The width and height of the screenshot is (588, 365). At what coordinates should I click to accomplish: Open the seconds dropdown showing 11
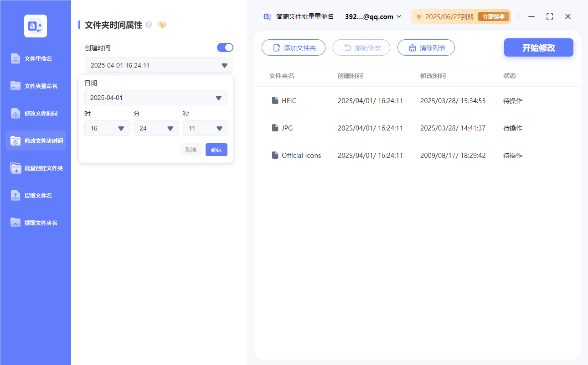pyautogui.click(x=205, y=128)
